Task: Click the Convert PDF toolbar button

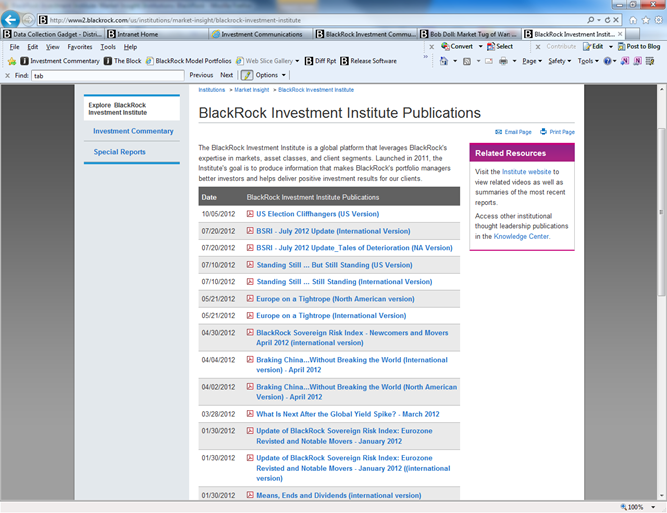Action: tap(457, 46)
